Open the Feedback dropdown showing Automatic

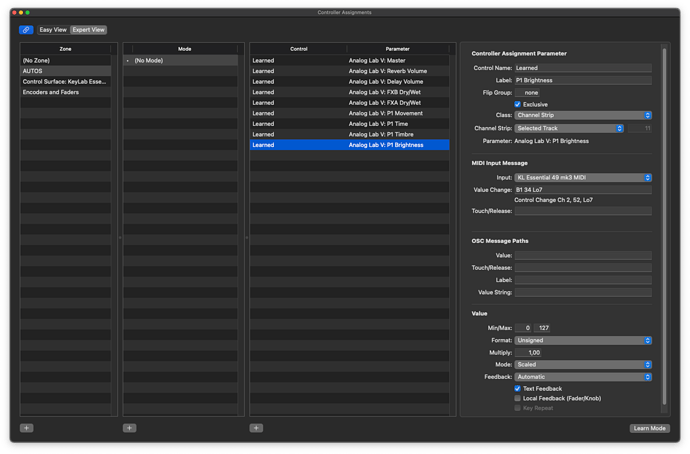[583, 377]
